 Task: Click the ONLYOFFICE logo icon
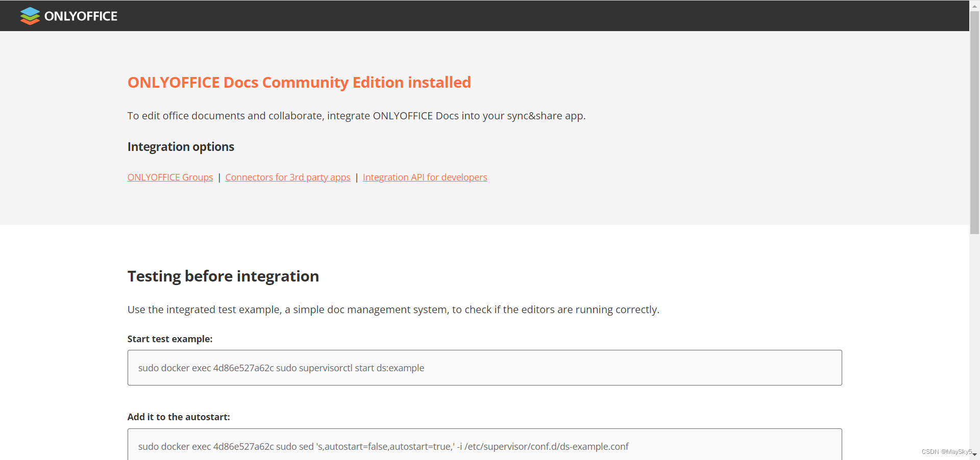30,16
